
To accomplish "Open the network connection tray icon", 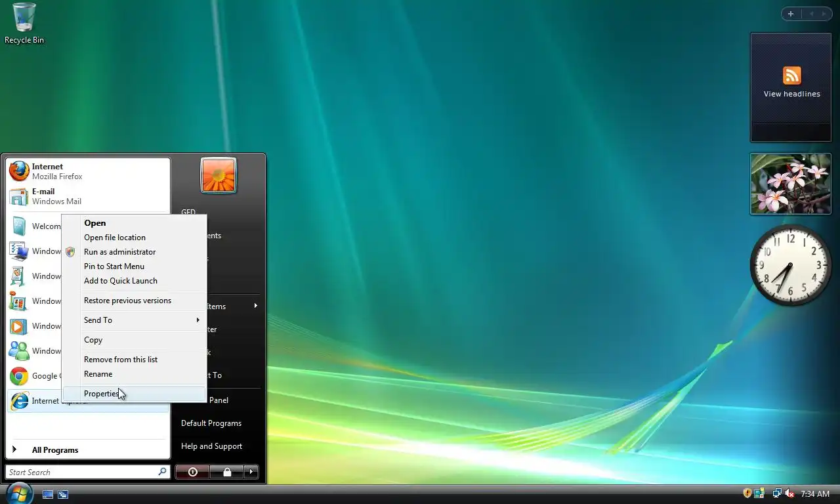I will [x=777, y=493].
